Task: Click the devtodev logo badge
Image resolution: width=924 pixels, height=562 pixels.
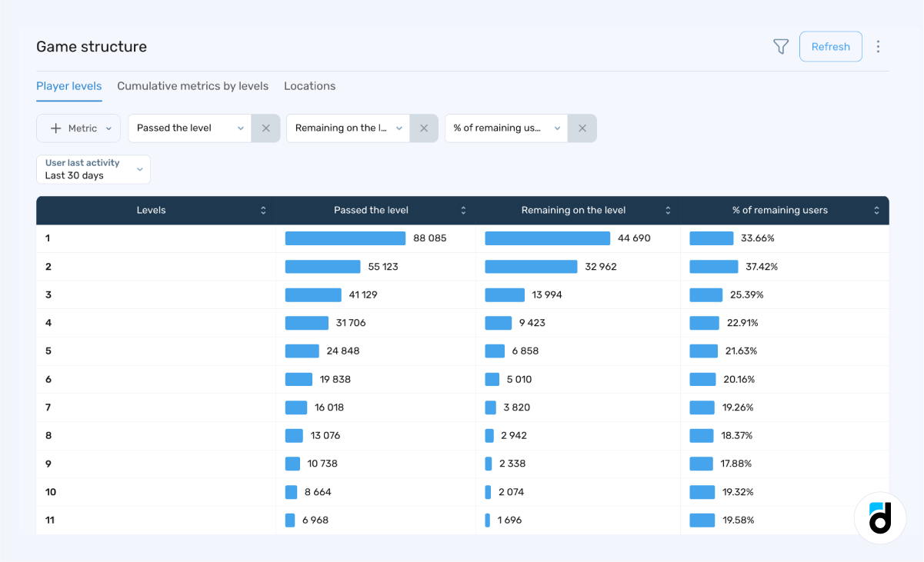Action: point(880,518)
